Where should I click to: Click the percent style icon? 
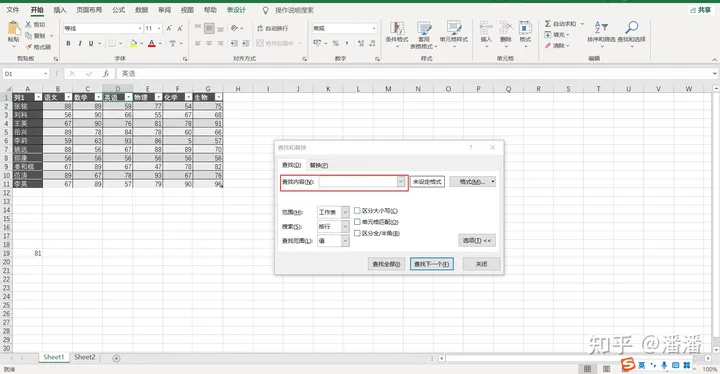pos(336,43)
